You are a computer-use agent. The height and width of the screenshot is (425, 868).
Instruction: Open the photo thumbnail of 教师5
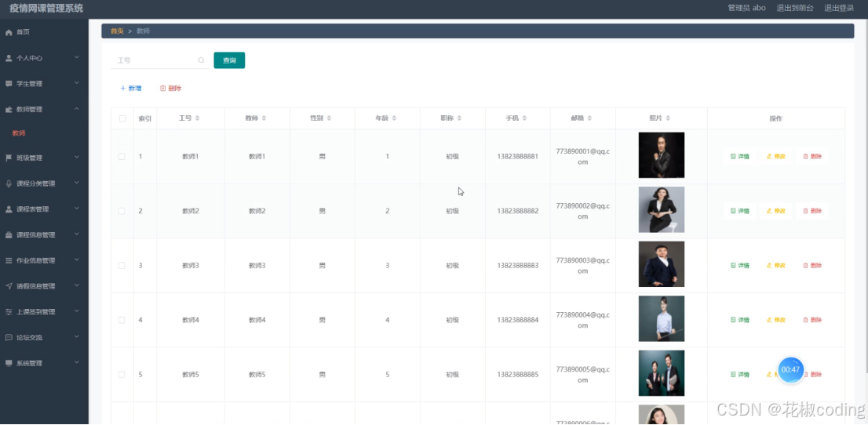(x=662, y=373)
